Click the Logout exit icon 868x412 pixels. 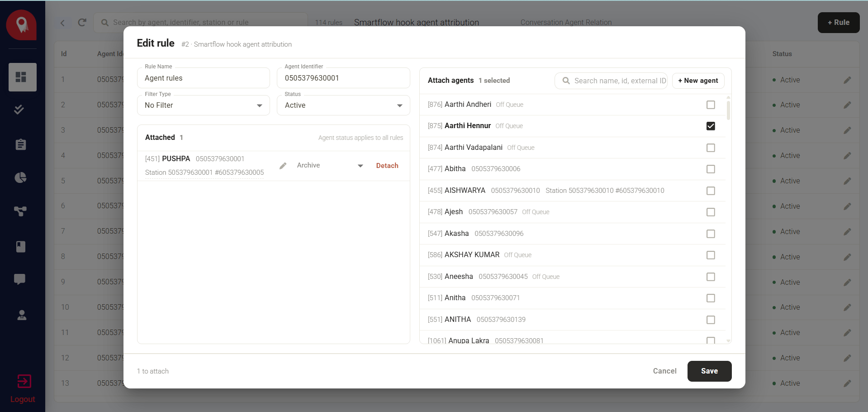pyautogui.click(x=24, y=381)
